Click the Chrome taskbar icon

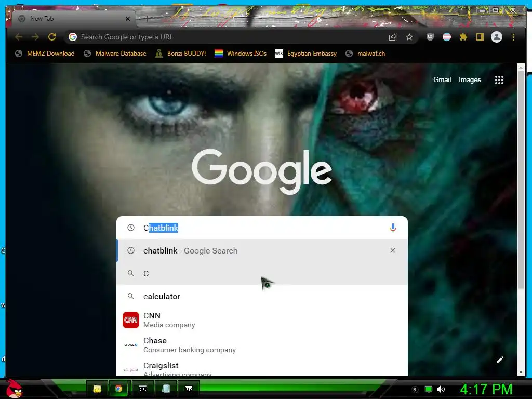(x=118, y=389)
